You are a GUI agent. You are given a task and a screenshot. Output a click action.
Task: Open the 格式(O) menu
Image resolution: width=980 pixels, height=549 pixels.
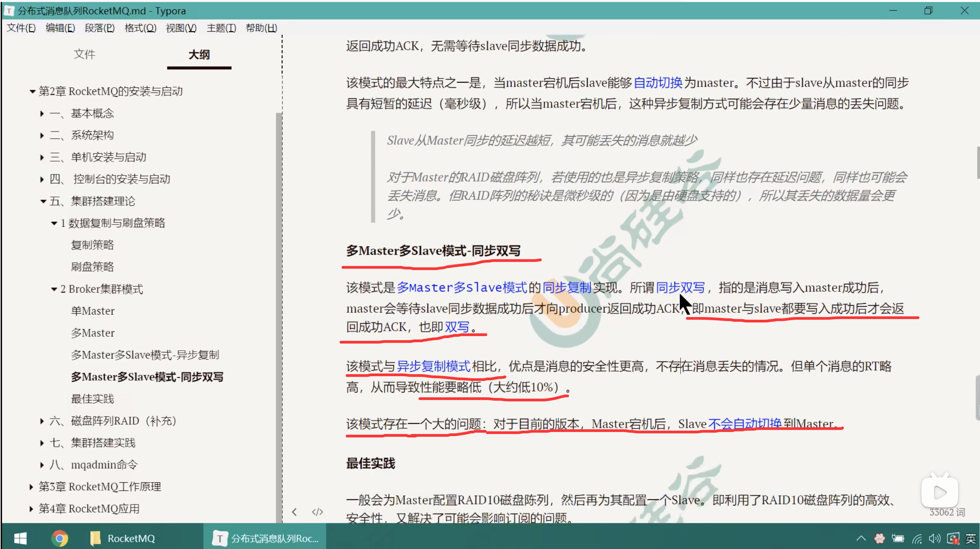[x=141, y=28]
